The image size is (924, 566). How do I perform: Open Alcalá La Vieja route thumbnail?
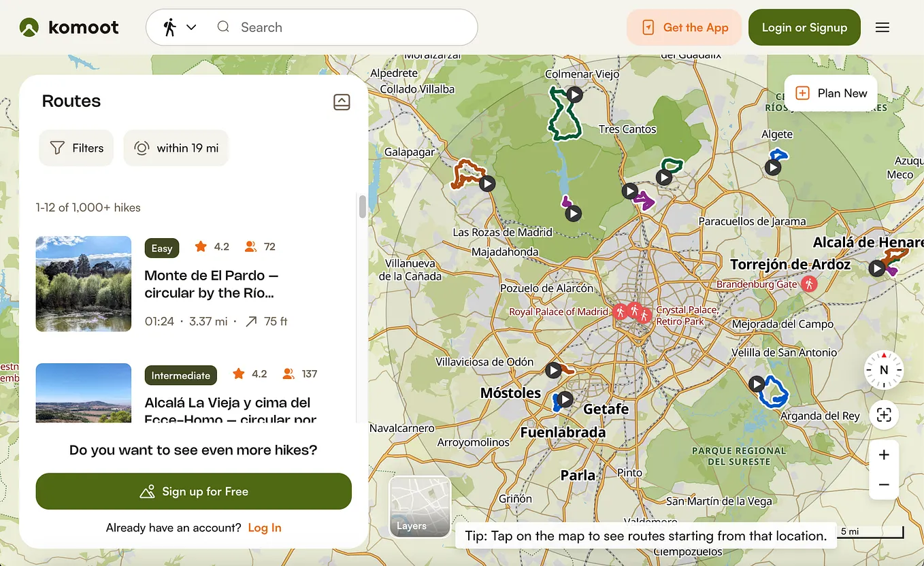click(x=83, y=393)
